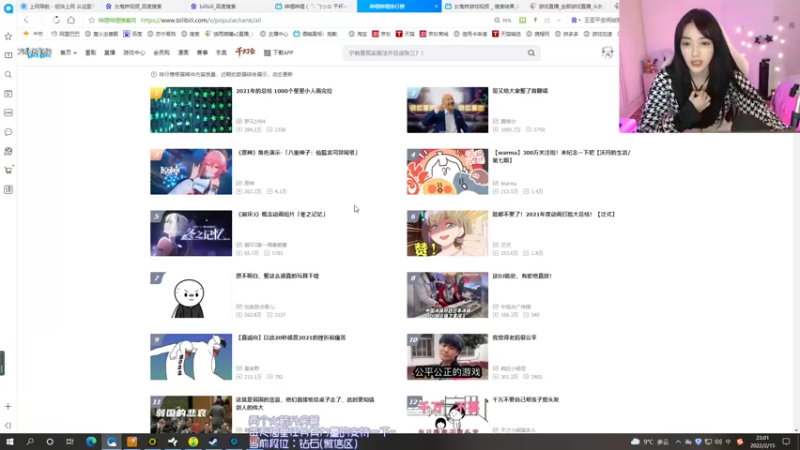Launch Microsoft Edge from the taskbar

[x=91, y=442]
